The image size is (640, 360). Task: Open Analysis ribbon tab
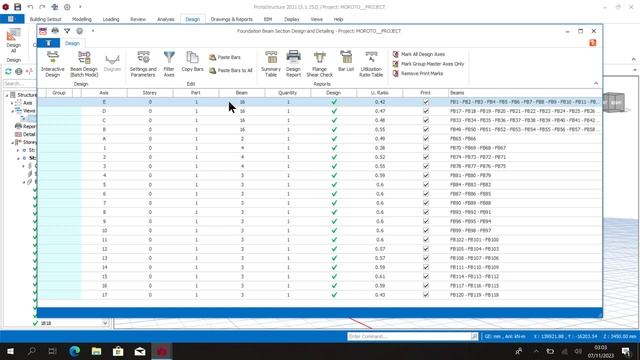(166, 19)
